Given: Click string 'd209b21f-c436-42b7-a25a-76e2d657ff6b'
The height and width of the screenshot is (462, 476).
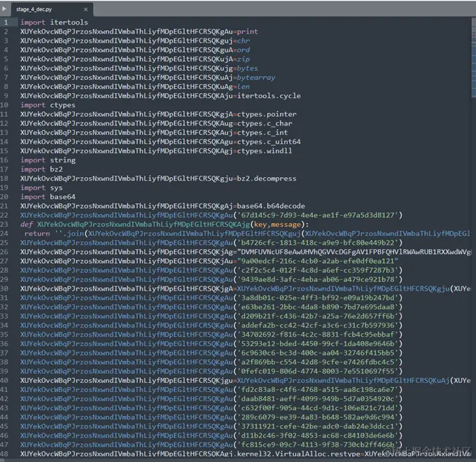Looking at the screenshot, I should coord(318,316).
